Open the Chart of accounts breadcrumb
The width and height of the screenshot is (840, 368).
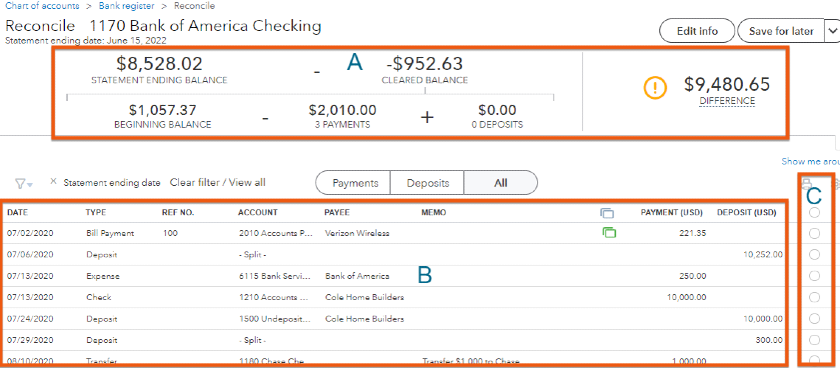tap(42, 6)
